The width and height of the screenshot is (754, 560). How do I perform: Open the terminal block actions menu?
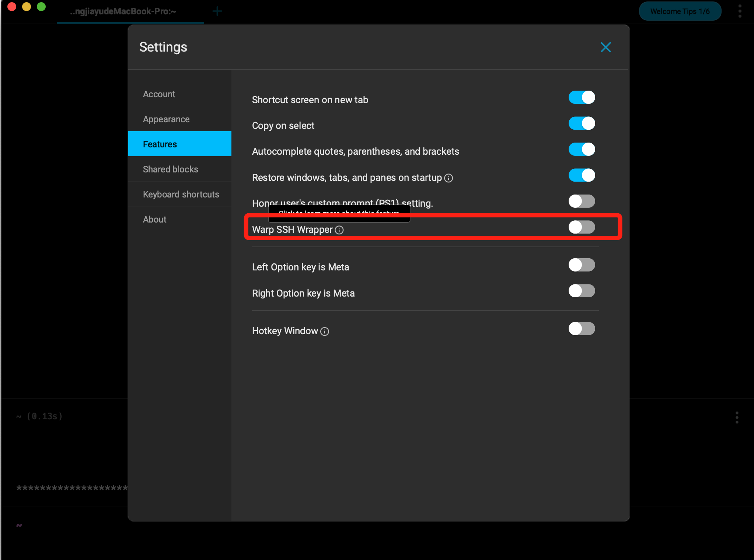[x=737, y=417]
